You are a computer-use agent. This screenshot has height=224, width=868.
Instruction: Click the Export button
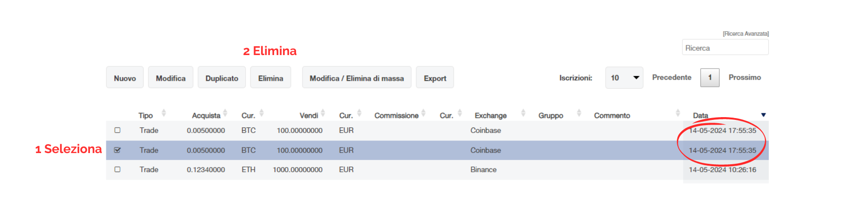(434, 78)
